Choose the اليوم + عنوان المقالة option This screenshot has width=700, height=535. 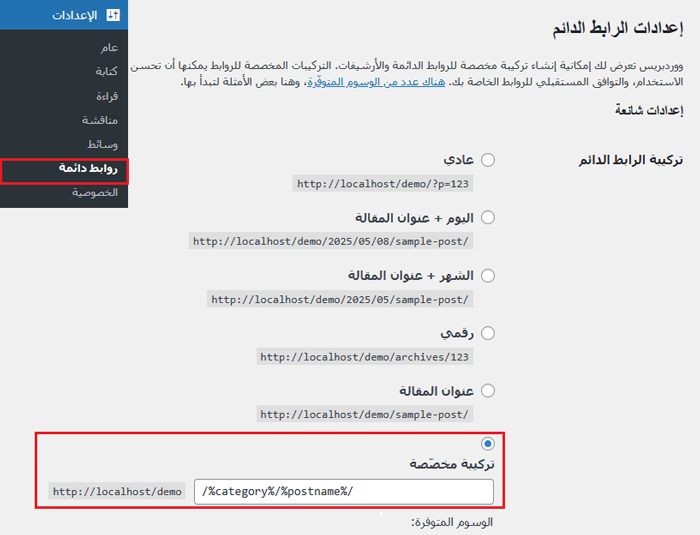click(x=488, y=217)
